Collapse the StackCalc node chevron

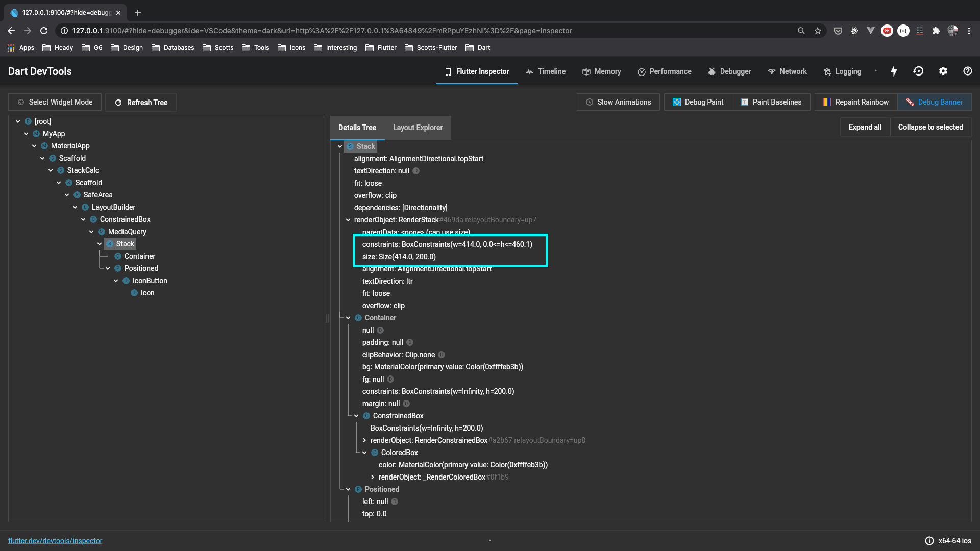(51, 170)
